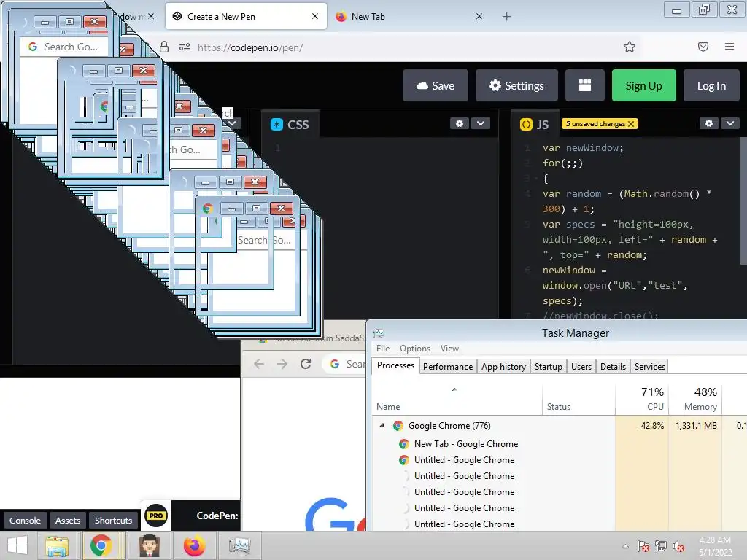Open CodePen Settings
The image size is (747, 560).
516,86
